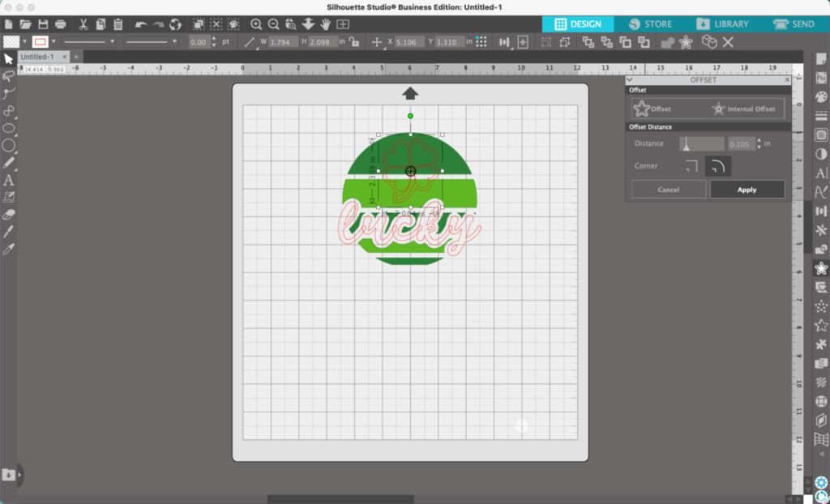
Task: Pick the Ellipse drawing tool
Action: pos(8,128)
